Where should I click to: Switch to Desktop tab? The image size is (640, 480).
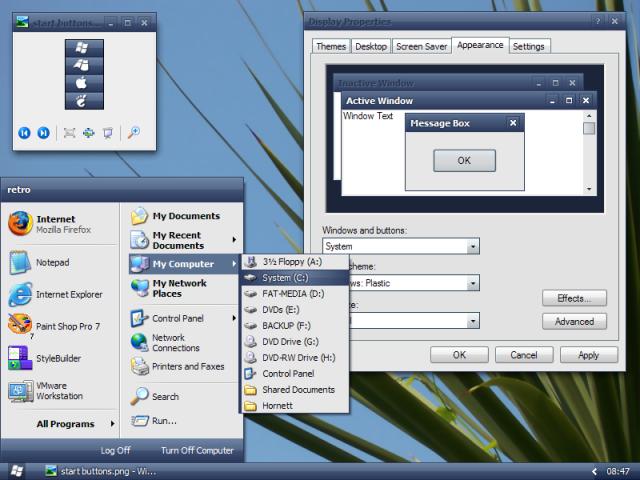point(371,47)
